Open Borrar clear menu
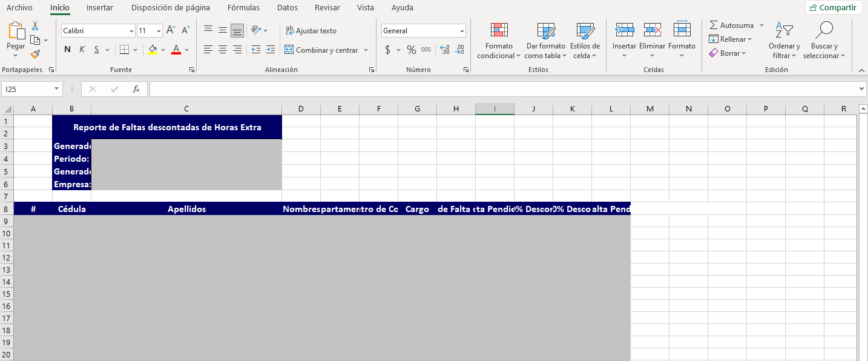 728,53
